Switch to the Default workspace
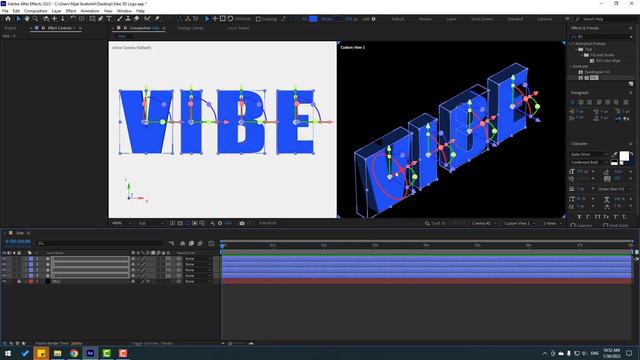 click(x=398, y=19)
